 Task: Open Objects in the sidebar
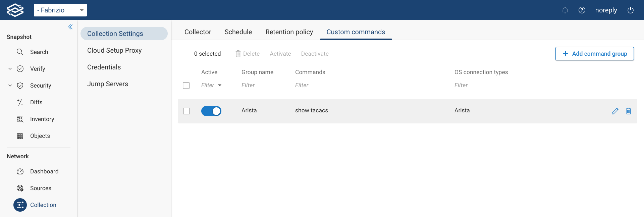pyautogui.click(x=40, y=136)
